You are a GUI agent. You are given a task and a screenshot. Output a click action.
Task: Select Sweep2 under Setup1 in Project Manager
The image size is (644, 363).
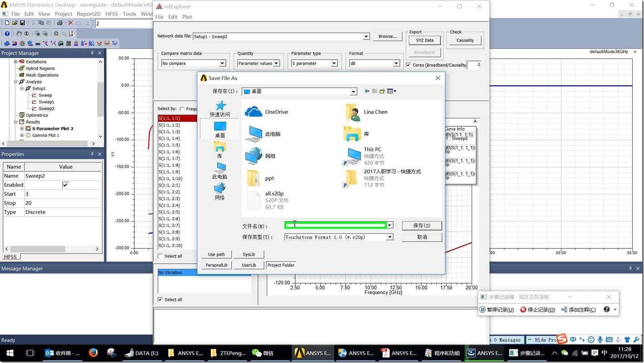[x=46, y=109]
